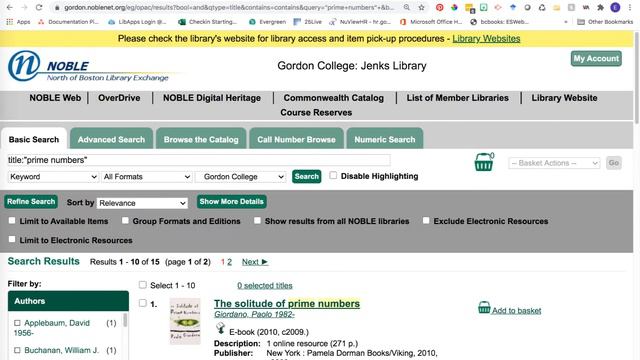640x360 pixels.
Task: Check Exclude Electronic Resources
Action: pos(426,220)
